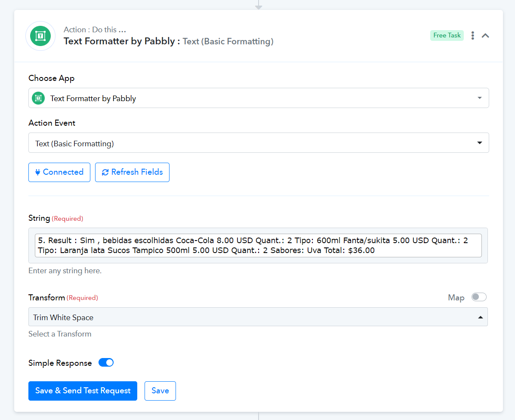Click Refresh Fields button
515x420 pixels.
[x=132, y=173]
